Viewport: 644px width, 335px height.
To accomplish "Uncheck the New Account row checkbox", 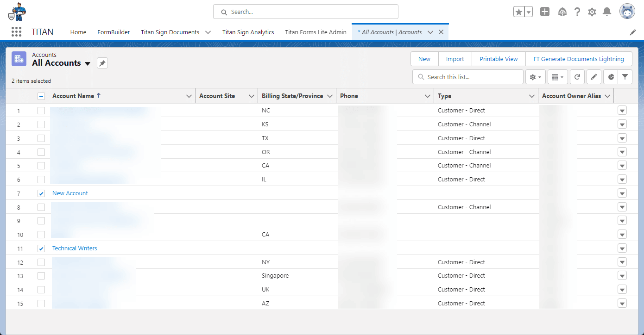I will 41,193.
